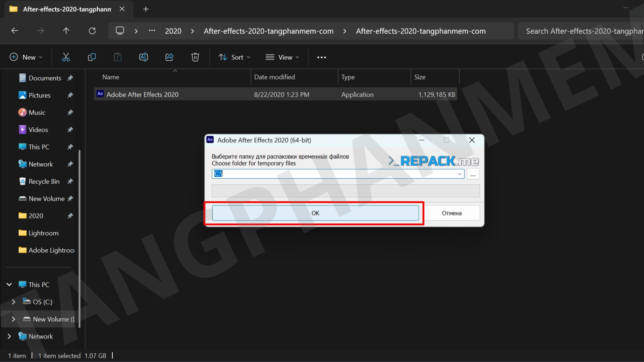The image size is (644, 362).
Task: Open the View dropdown
Action: [282, 57]
